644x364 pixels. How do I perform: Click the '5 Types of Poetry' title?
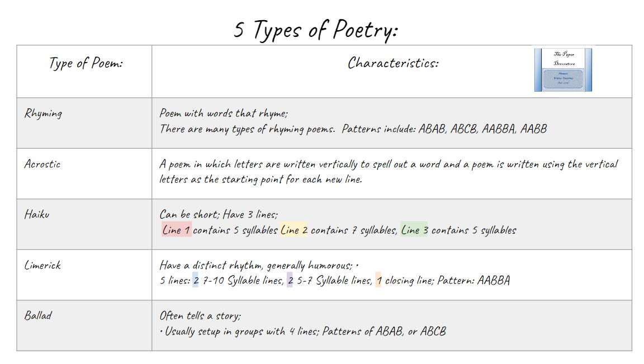coord(316,30)
